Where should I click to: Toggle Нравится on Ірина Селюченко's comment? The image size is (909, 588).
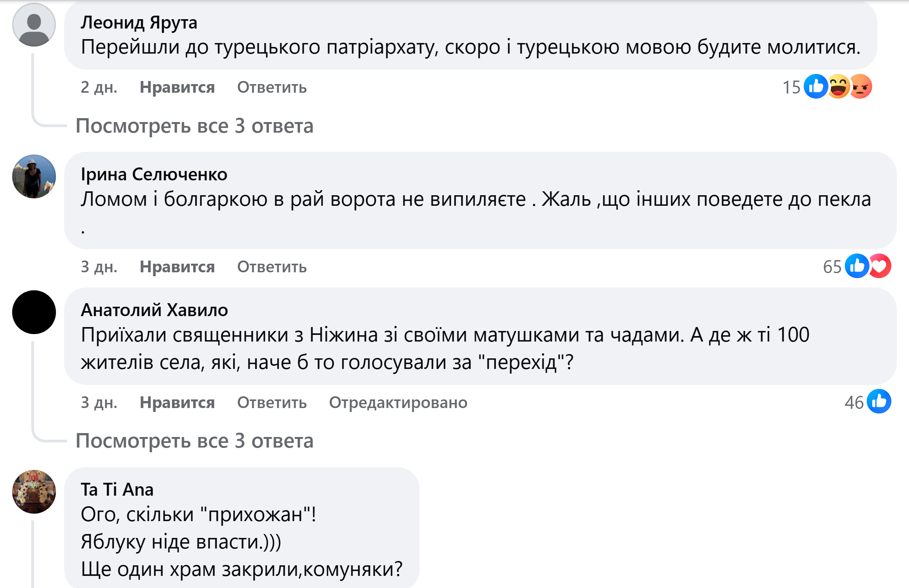pos(177,267)
